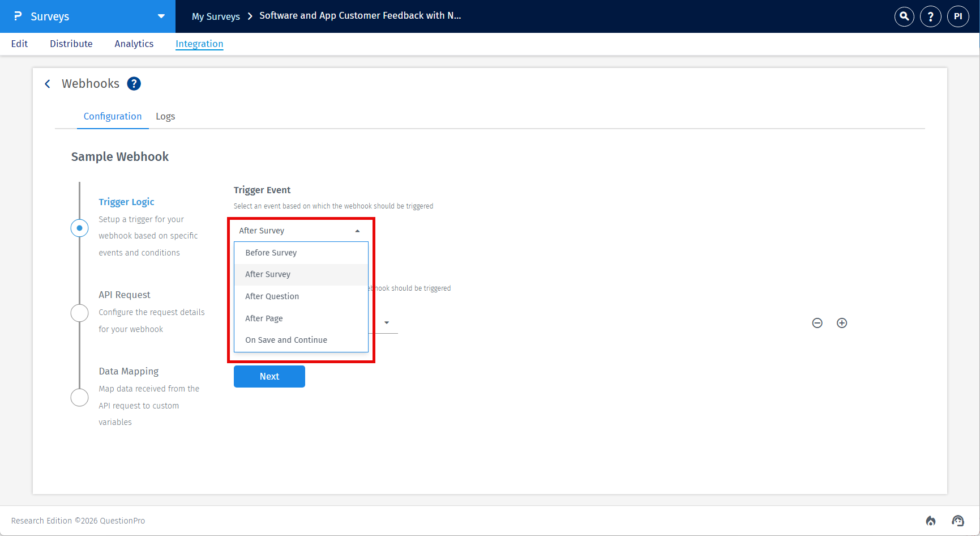
Task: Select the Trigger Logic step circle
Action: pyautogui.click(x=79, y=228)
